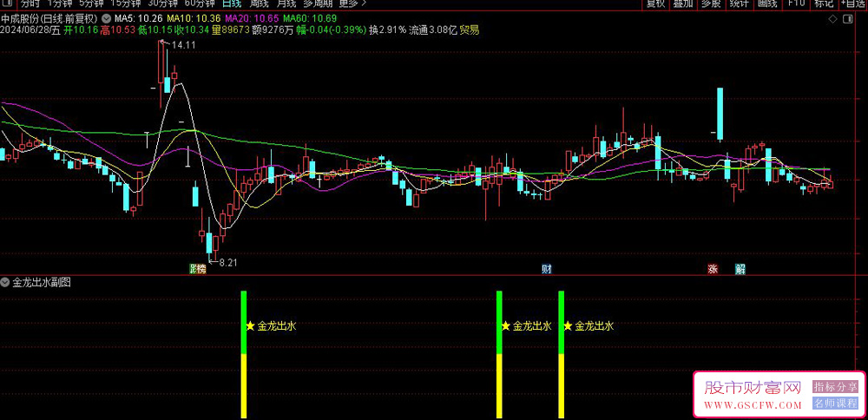Click the 贸易 sector link
The height and width of the screenshot is (420, 868).
pos(470,30)
